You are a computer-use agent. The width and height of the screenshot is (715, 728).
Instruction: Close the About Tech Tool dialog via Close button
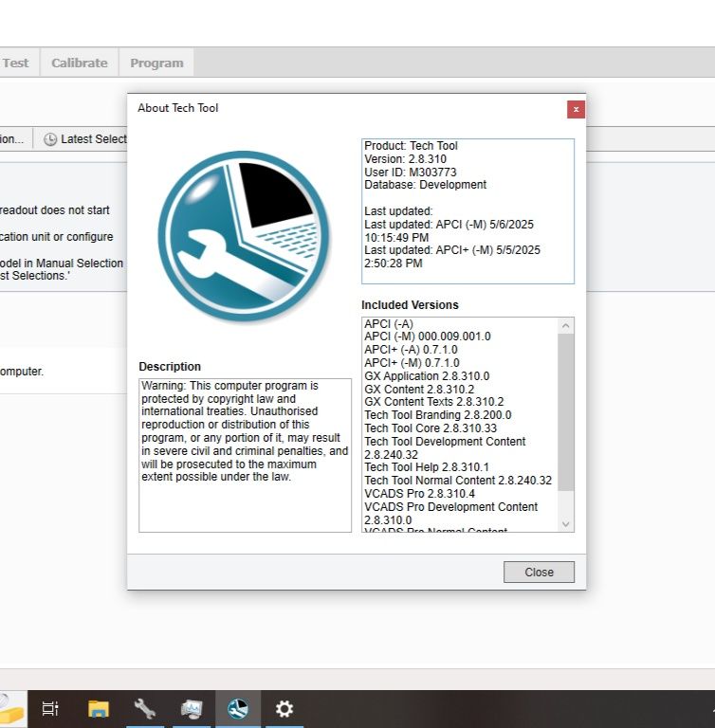point(539,572)
